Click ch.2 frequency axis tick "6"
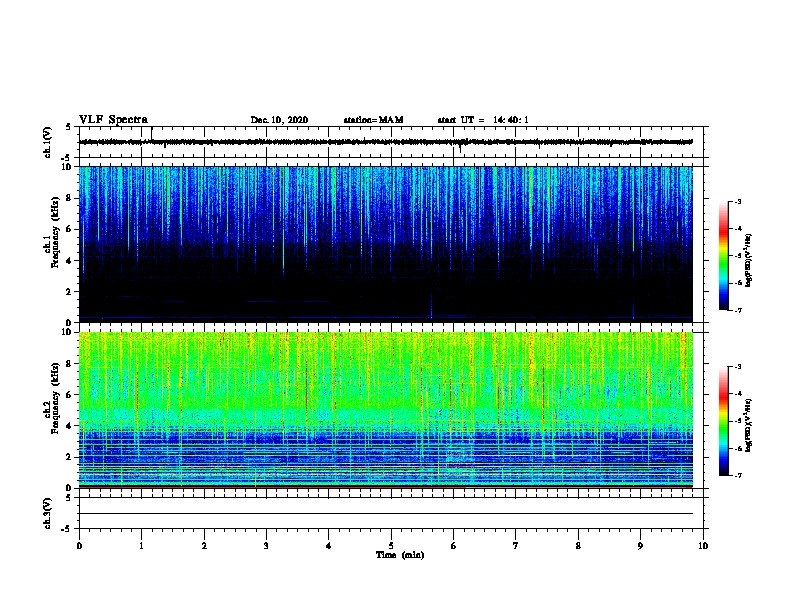The width and height of the screenshot is (792, 612). point(70,395)
